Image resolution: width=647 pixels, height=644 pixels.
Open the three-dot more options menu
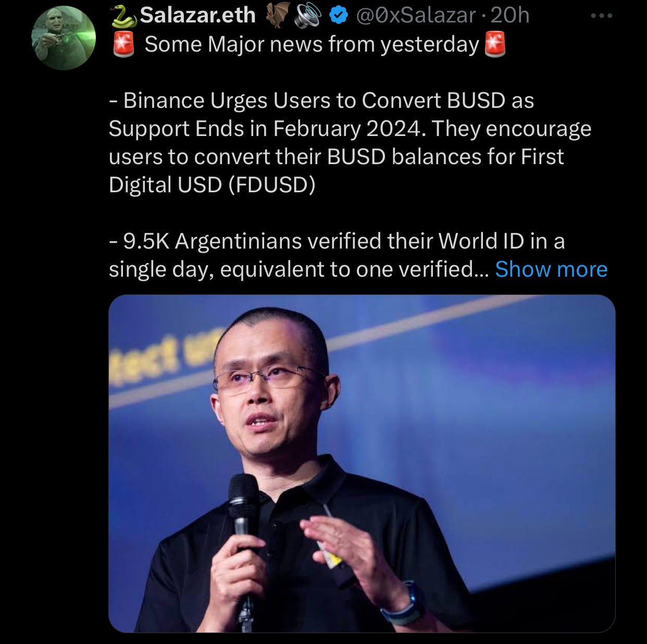(x=602, y=16)
